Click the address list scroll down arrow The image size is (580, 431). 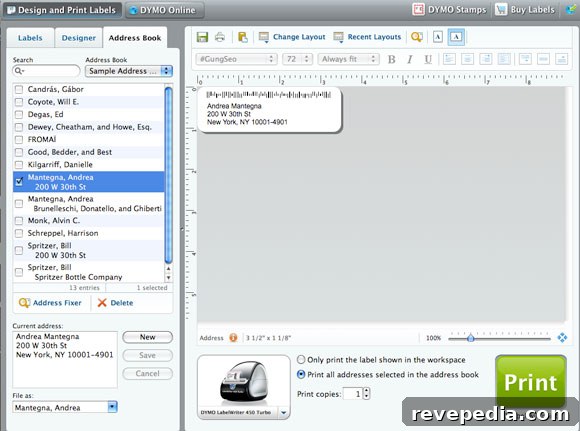tap(168, 277)
